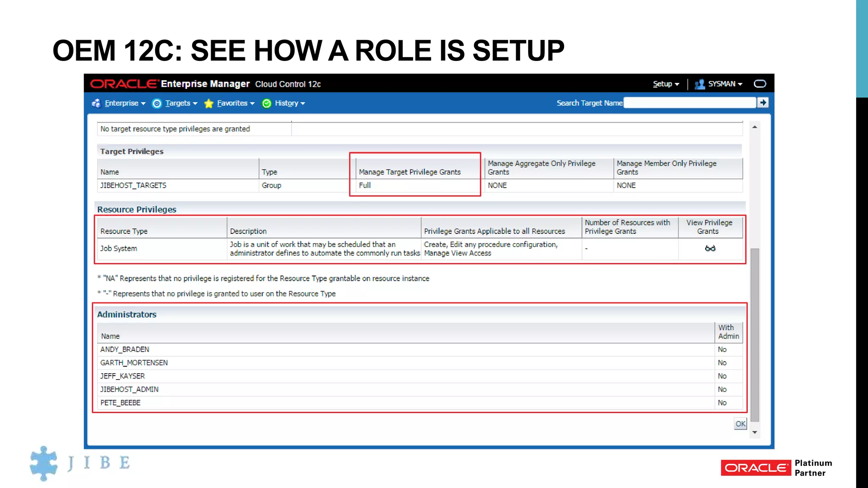The width and height of the screenshot is (868, 488).
Task: Click the History clock icon
Action: (x=267, y=103)
